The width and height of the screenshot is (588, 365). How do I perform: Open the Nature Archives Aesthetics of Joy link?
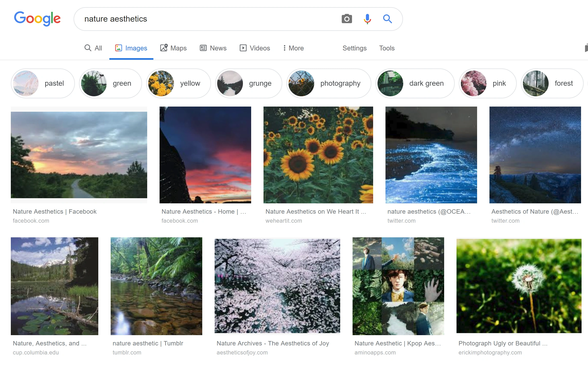pyautogui.click(x=273, y=343)
